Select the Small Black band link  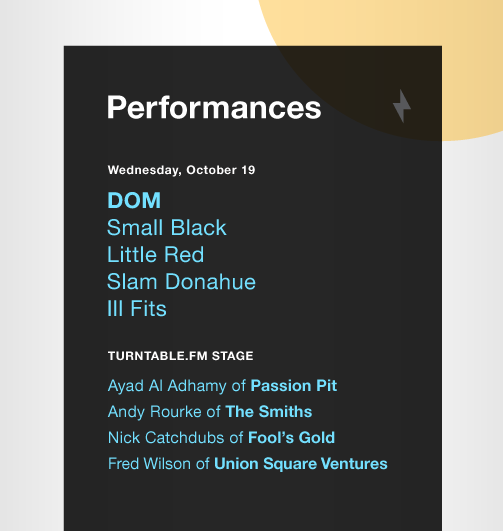[x=167, y=227]
